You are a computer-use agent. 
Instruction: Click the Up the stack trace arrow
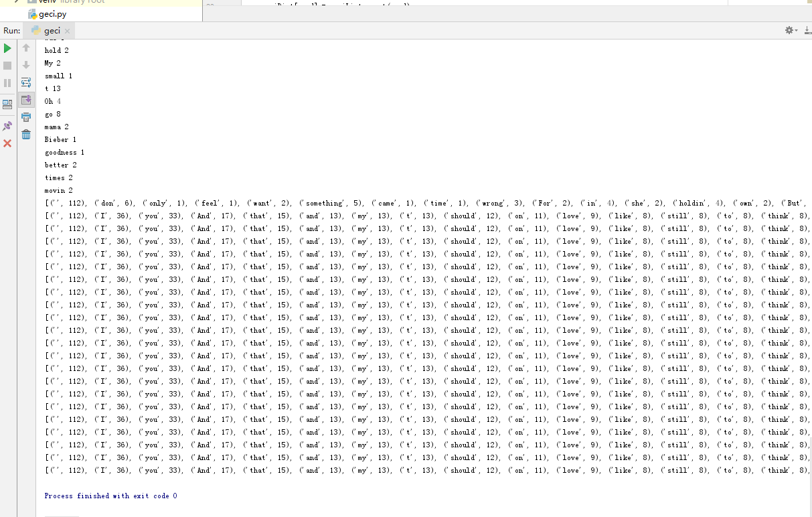tap(26, 48)
